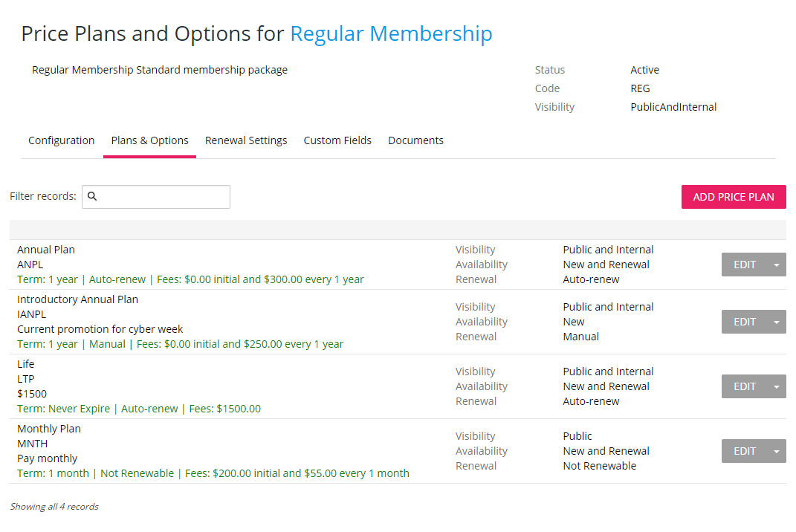Go to the Custom Fields tab

pyautogui.click(x=337, y=140)
